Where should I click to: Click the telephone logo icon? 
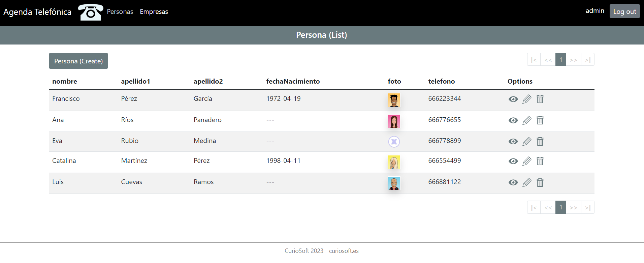pyautogui.click(x=91, y=12)
